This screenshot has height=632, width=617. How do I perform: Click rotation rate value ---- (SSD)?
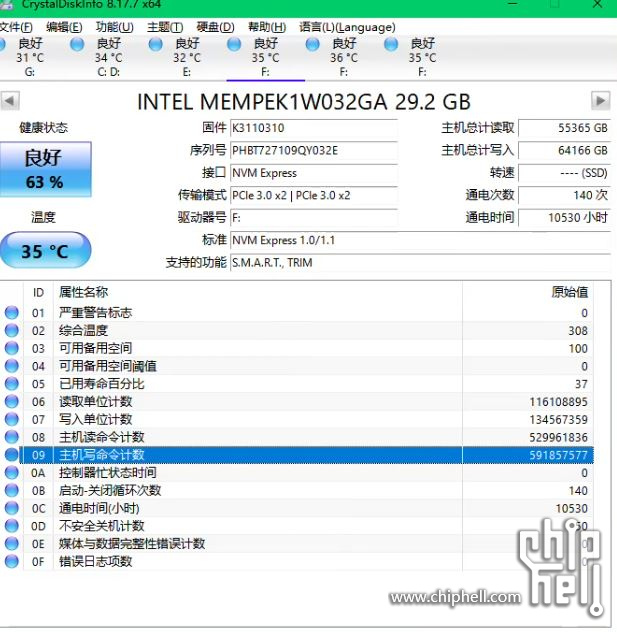[x=565, y=173]
